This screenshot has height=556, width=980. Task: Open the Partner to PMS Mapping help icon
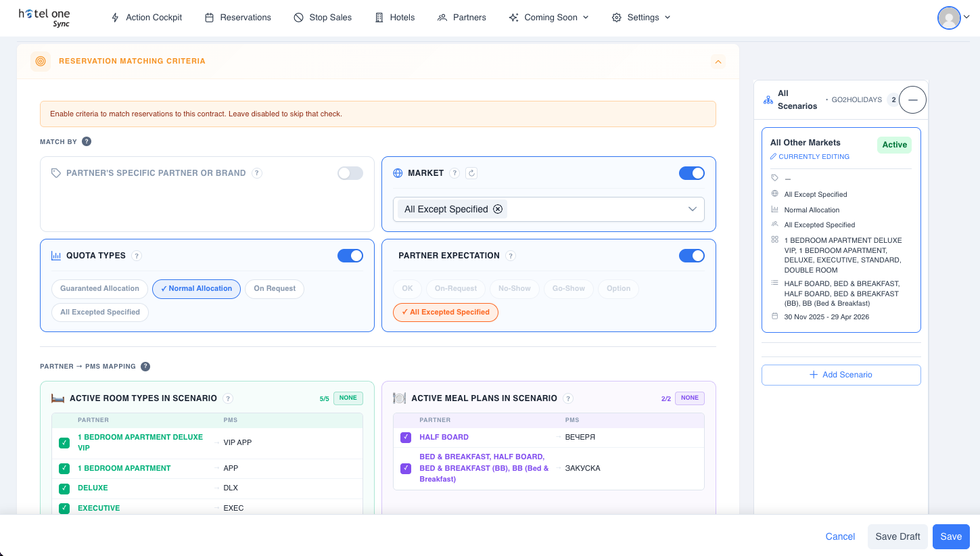click(x=145, y=366)
